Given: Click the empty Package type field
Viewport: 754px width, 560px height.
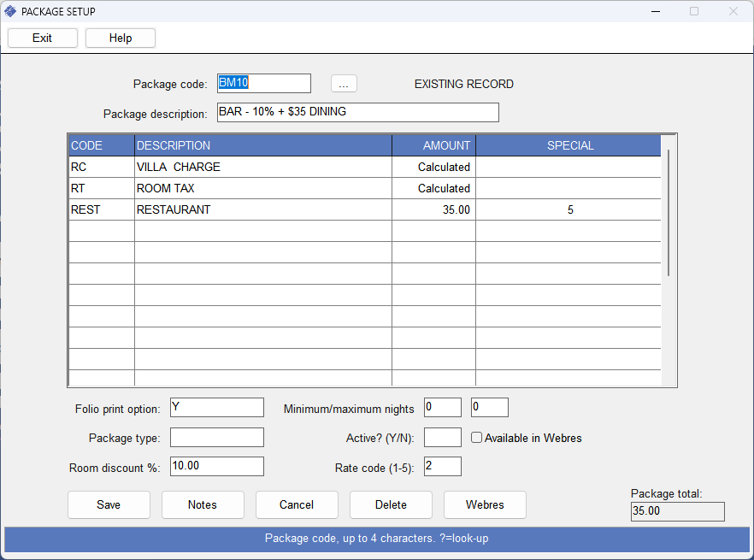Looking at the screenshot, I should point(217,438).
